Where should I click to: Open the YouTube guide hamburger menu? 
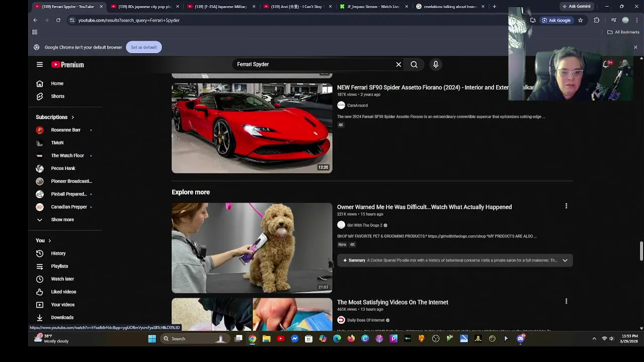tap(40, 64)
